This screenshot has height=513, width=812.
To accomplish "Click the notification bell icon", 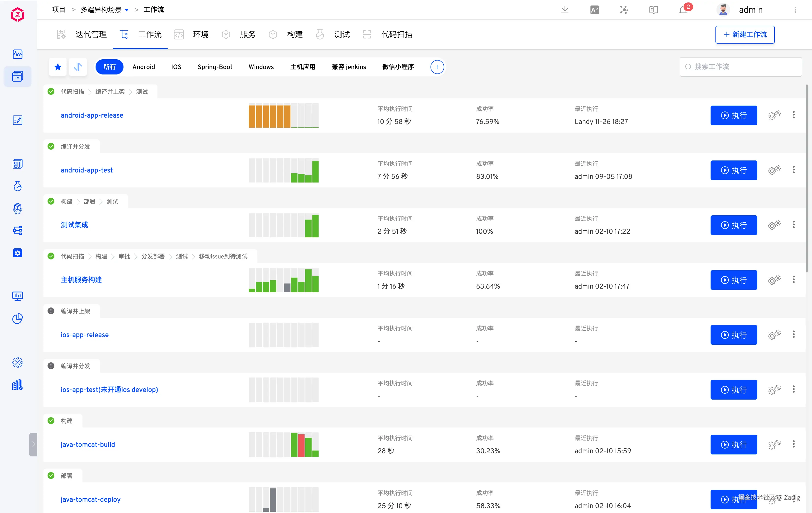I will (x=683, y=10).
